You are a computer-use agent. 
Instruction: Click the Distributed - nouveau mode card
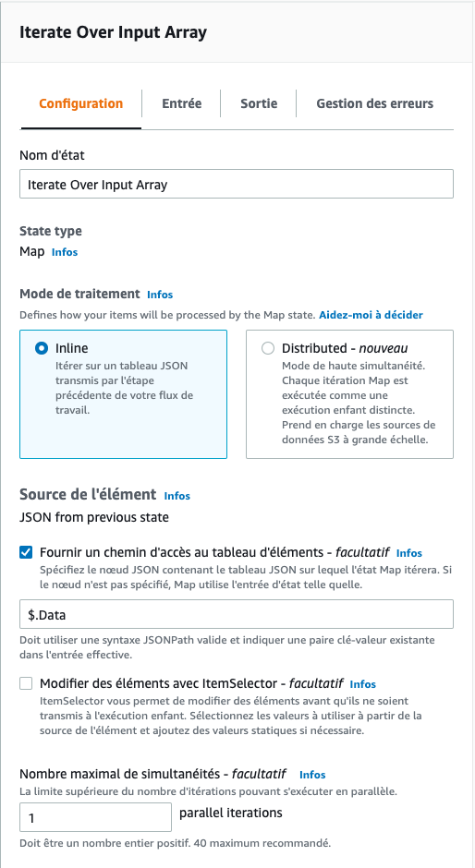(349, 394)
